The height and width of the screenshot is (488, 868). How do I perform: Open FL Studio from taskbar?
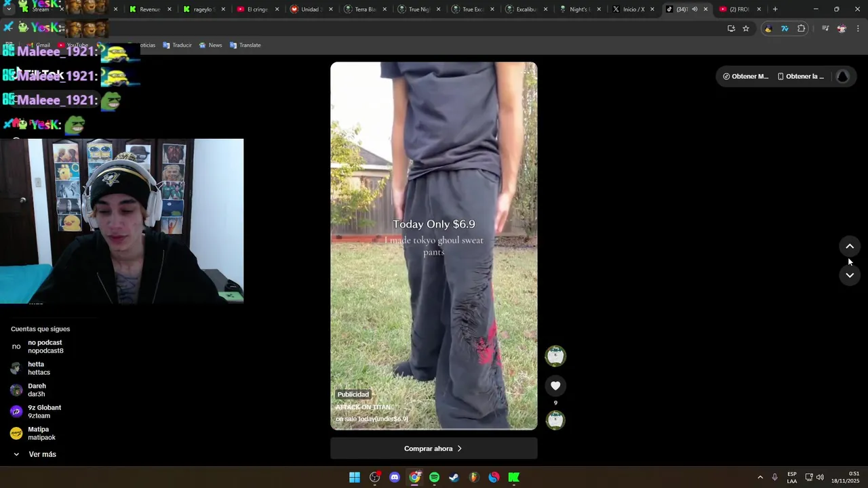(x=474, y=477)
